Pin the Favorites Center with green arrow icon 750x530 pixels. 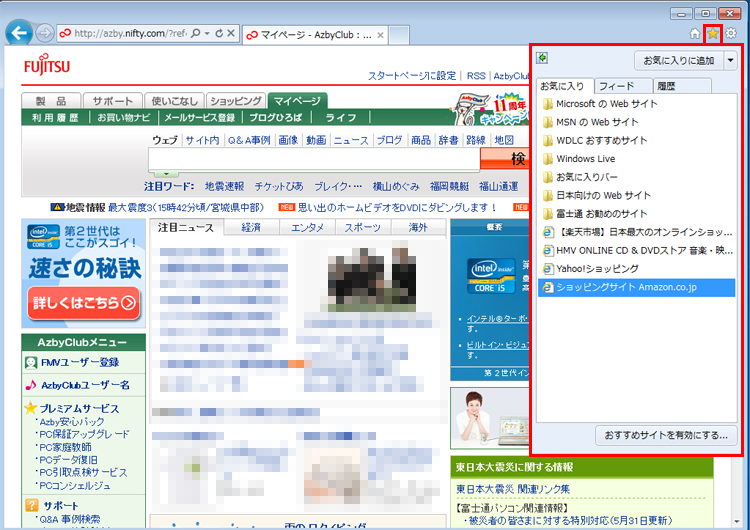pos(542,58)
